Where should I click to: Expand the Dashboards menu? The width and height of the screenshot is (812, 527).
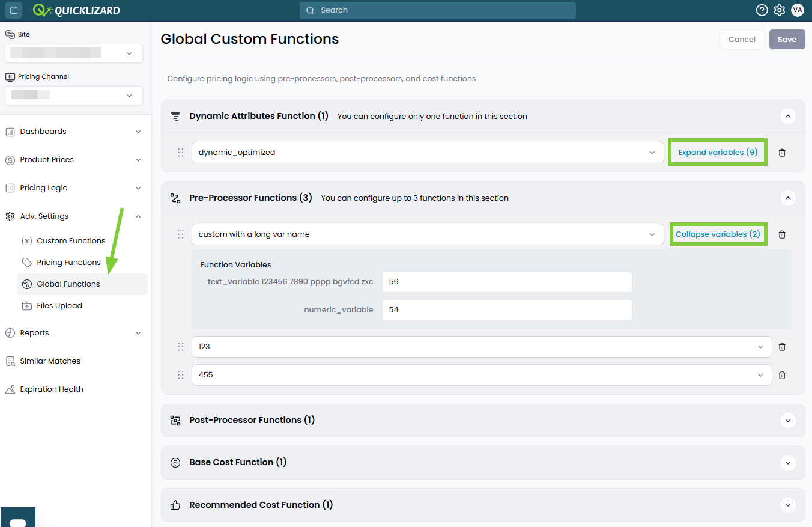[x=138, y=132]
